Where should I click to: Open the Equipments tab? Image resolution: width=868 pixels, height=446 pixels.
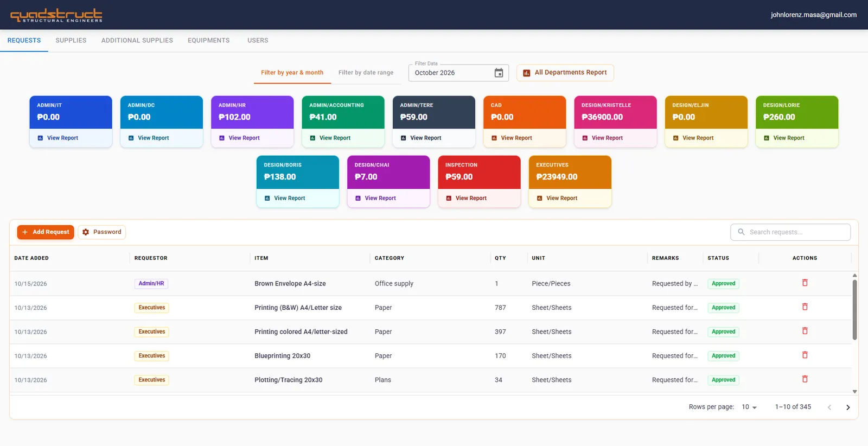[x=209, y=41]
